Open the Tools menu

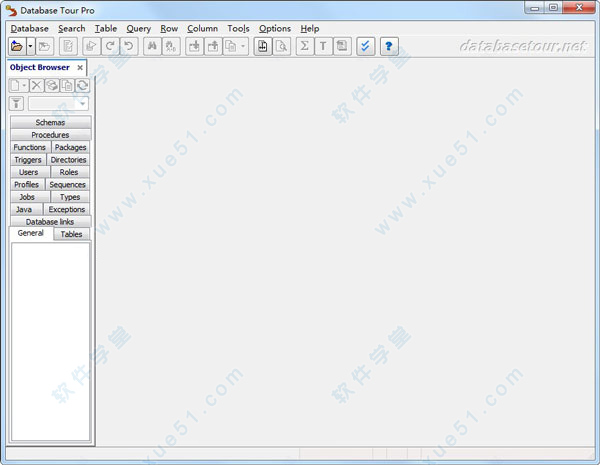pos(238,29)
